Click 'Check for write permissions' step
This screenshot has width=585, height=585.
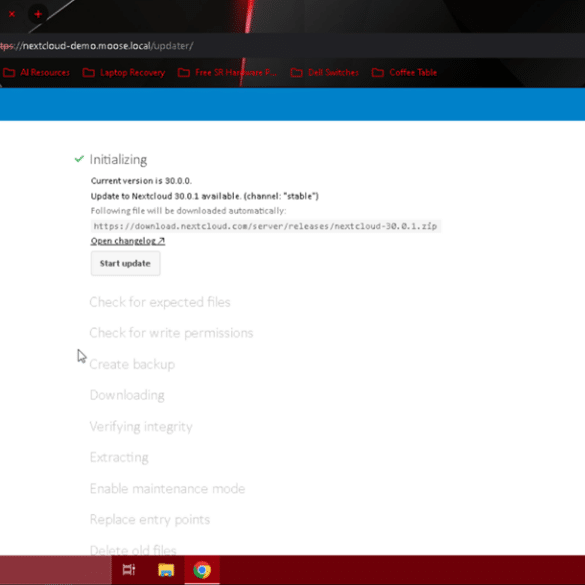point(171,333)
